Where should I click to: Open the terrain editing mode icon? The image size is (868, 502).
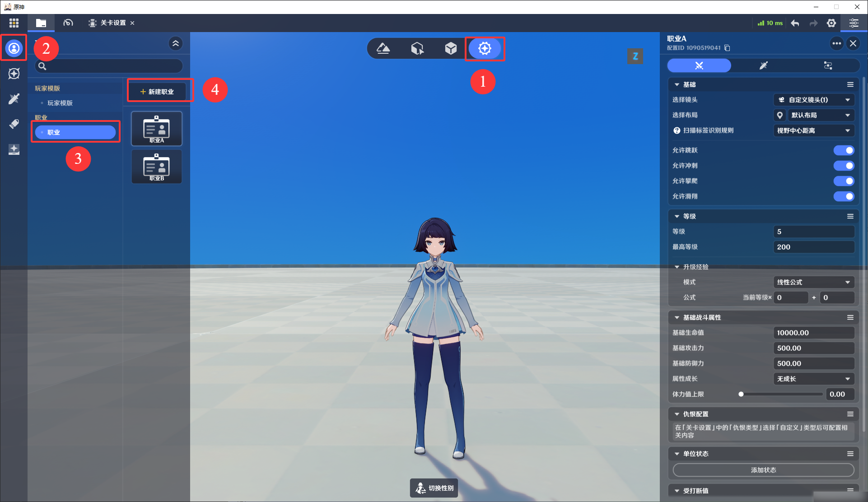(x=383, y=48)
